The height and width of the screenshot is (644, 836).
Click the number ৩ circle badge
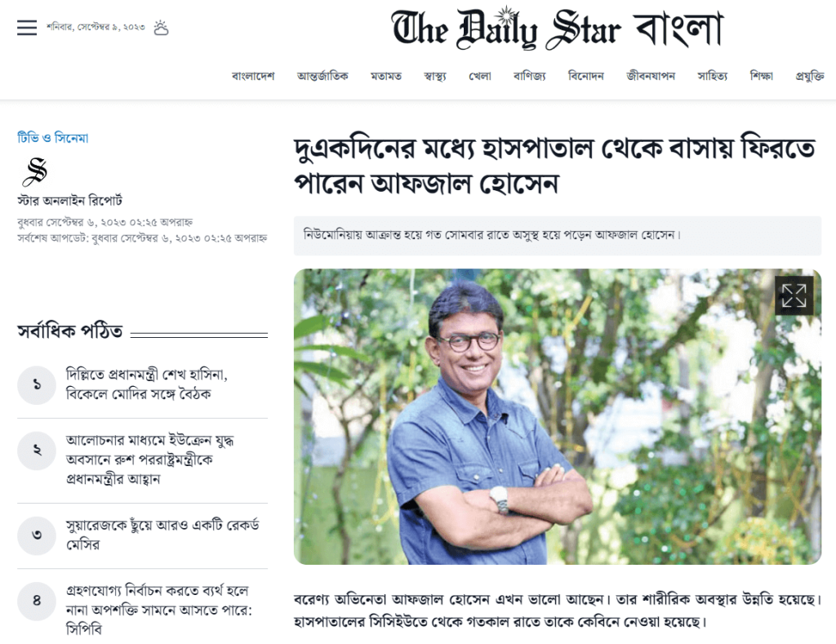pyautogui.click(x=37, y=535)
